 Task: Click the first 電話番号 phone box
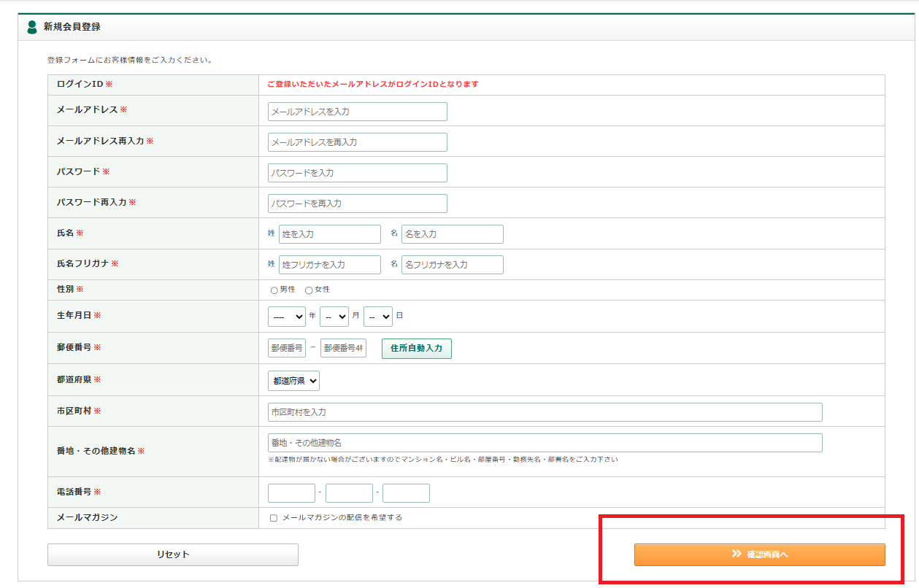point(291,493)
